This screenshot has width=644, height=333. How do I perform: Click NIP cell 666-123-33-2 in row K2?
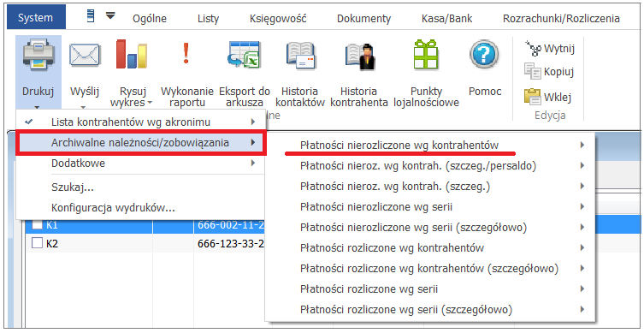[x=230, y=244]
